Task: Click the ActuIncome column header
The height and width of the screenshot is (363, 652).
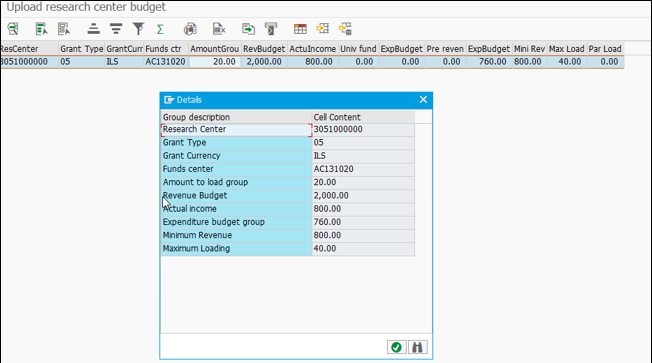Action: click(313, 49)
